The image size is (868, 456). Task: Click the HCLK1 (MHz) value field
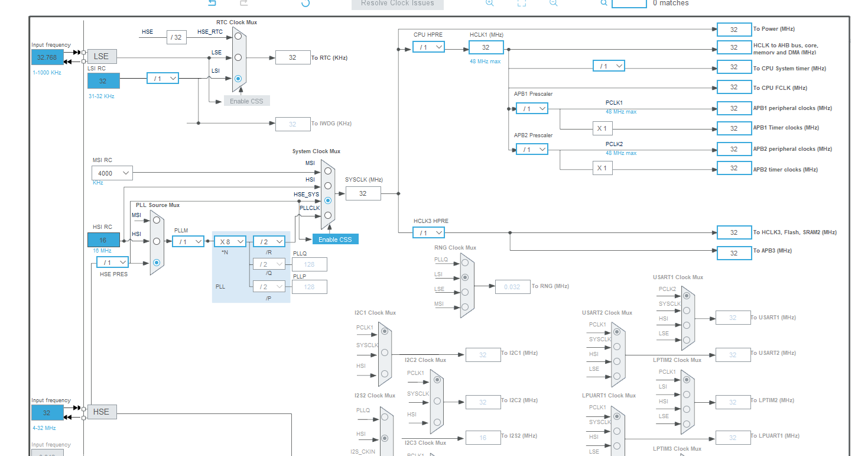point(486,47)
